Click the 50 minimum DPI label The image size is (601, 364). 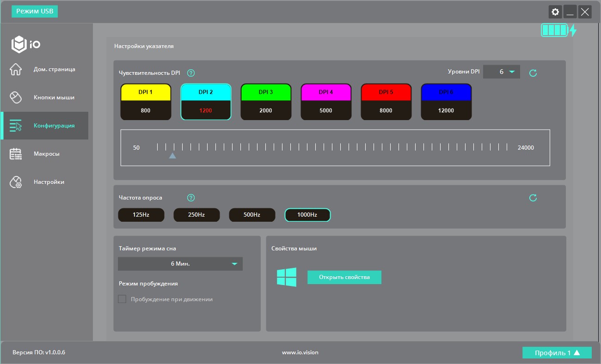click(x=136, y=148)
